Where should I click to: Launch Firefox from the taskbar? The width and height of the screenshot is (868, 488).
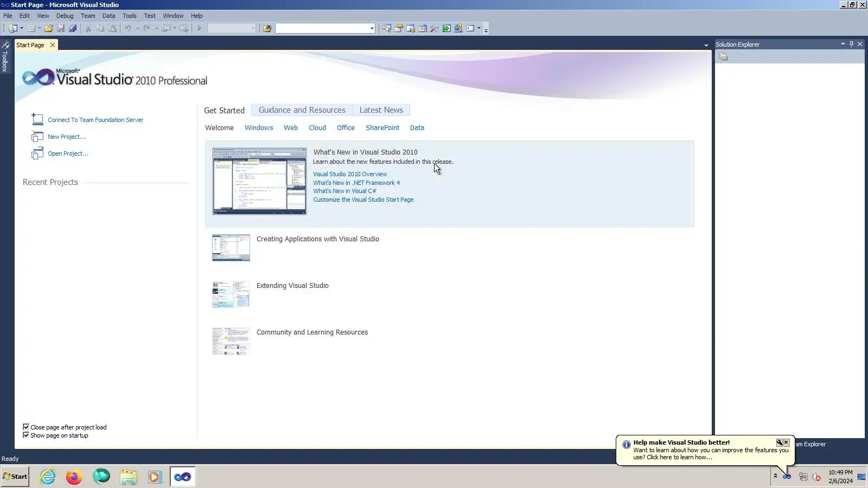[x=74, y=477]
